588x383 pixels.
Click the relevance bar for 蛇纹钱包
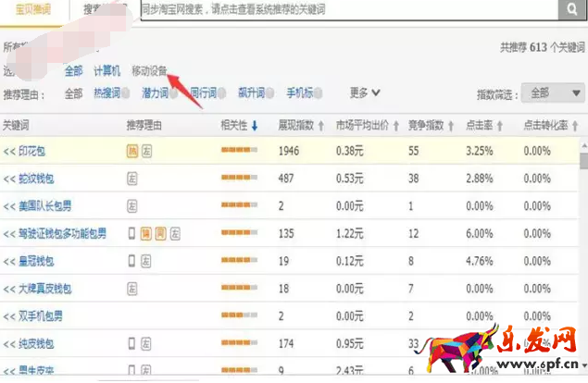pyautogui.click(x=239, y=178)
